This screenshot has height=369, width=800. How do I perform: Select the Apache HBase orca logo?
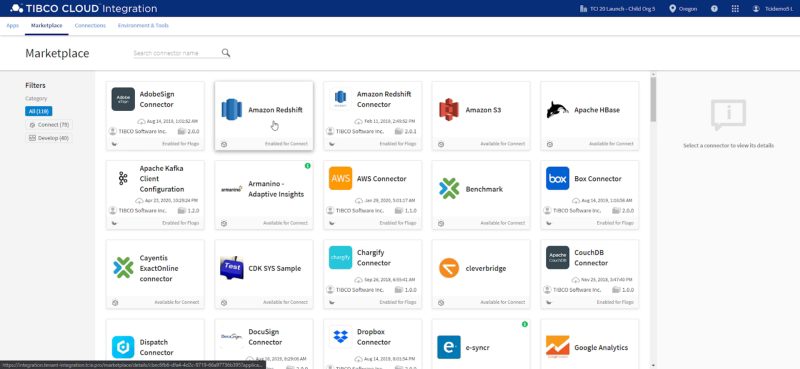click(557, 110)
